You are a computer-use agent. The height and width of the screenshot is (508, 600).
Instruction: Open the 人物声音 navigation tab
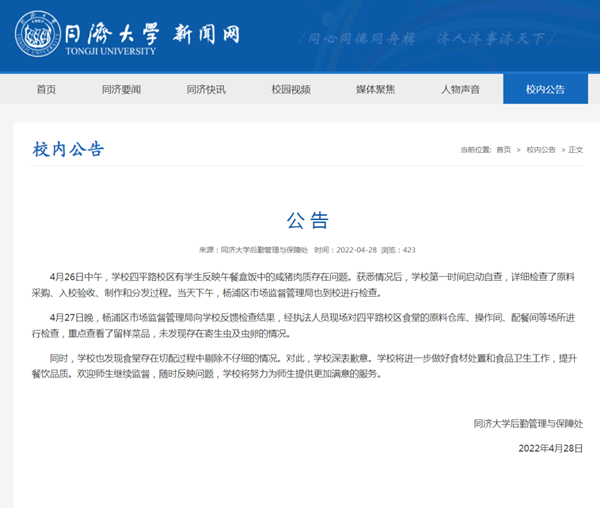[460, 89]
